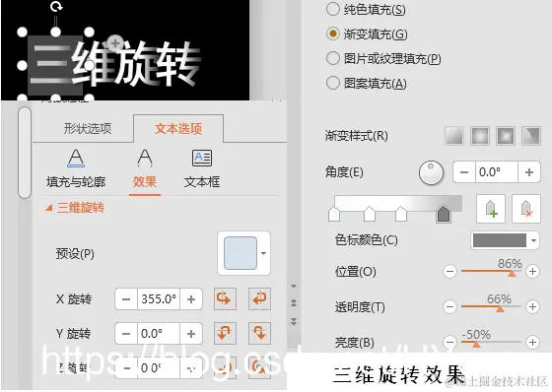Edit the 角度 0.0° input field
552x392 pixels.
[497, 172]
